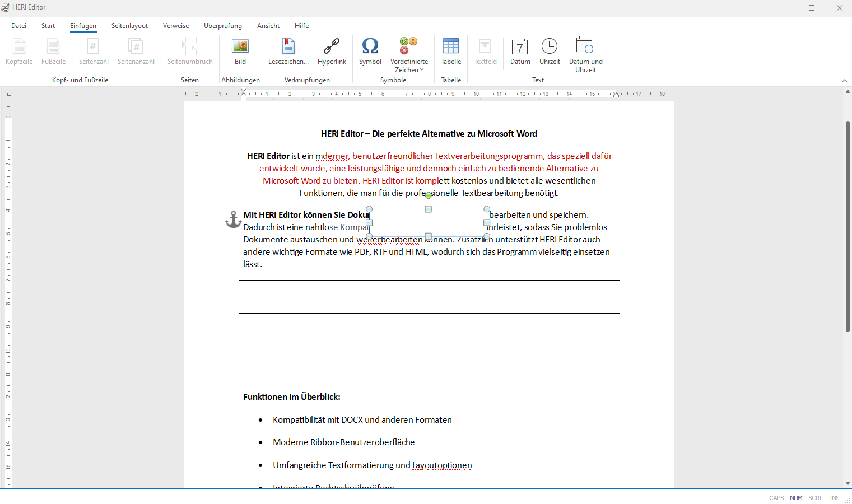Screen dimensions: 852x504
Task: Insert the current date with Datum
Action: coord(520,46)
